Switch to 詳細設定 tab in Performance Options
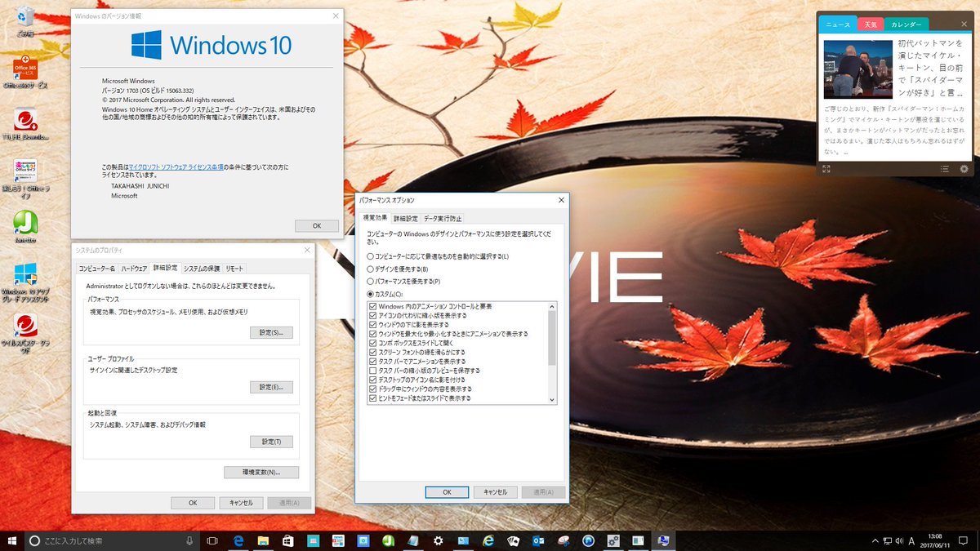 (405, 218)
